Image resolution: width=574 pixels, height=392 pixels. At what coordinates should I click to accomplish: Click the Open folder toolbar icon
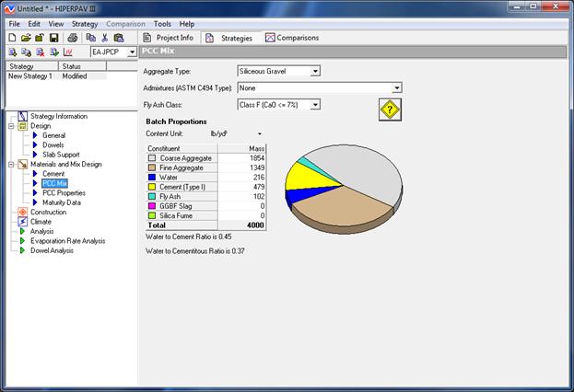click(26, 38)
